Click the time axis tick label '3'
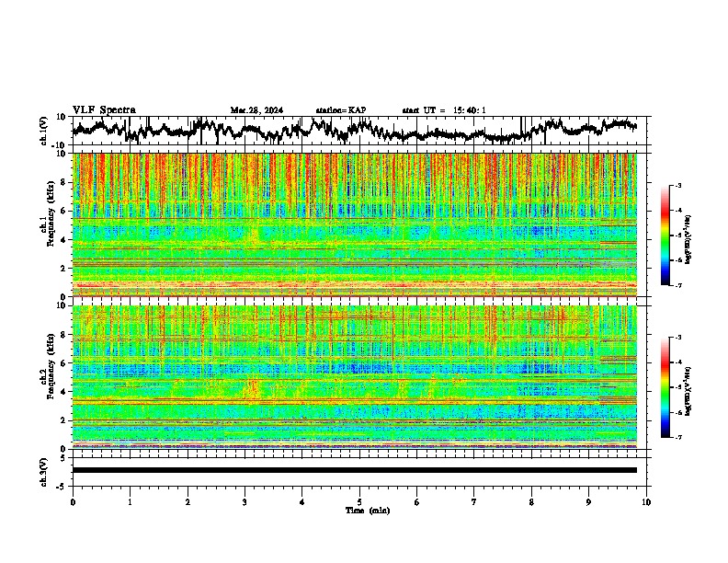The height and width of the screenshot is (563, 728). [245, 502]
